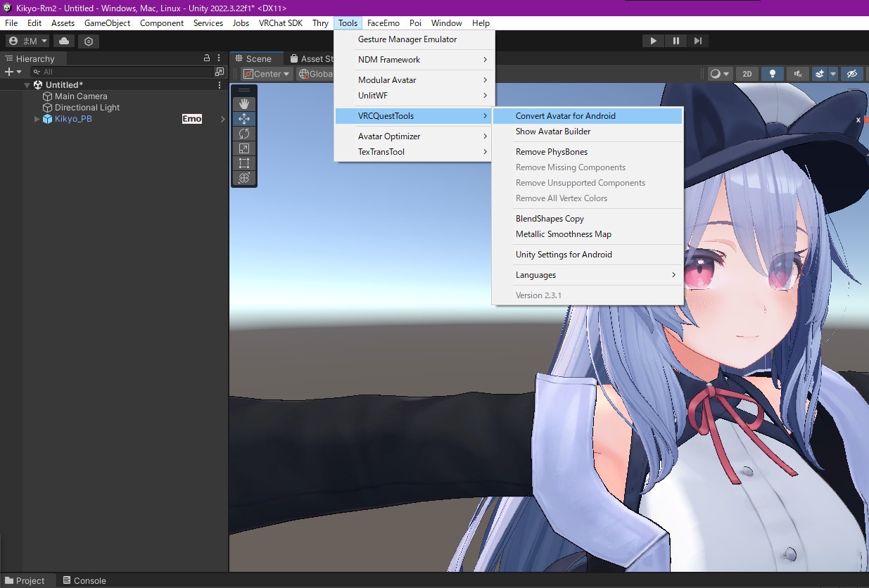Click the Hierarchy lock icon
This screenshot has height=588, width=869.
point(207,58)
